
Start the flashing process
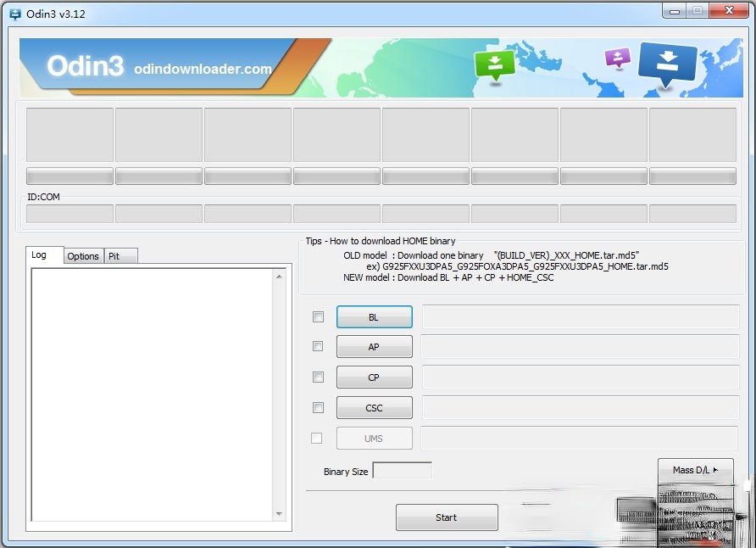[447, 517]
